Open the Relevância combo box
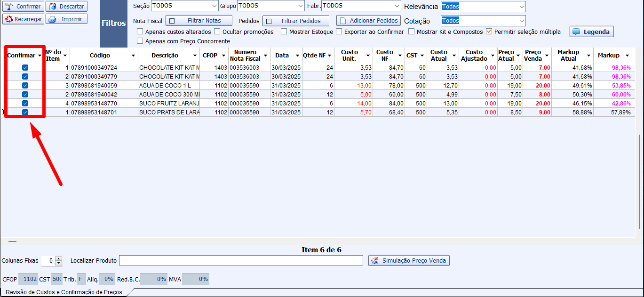 pyautogui.click(x=521, y=7)
